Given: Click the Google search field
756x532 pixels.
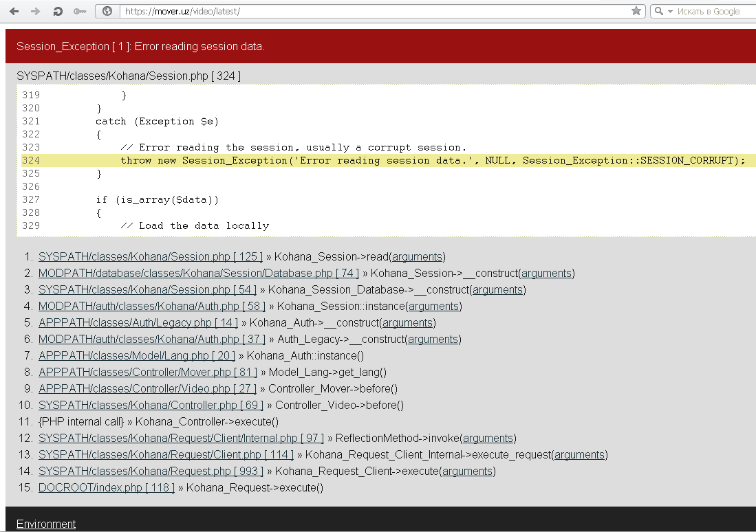Looking at the screenshot, I should coord(712,11).
